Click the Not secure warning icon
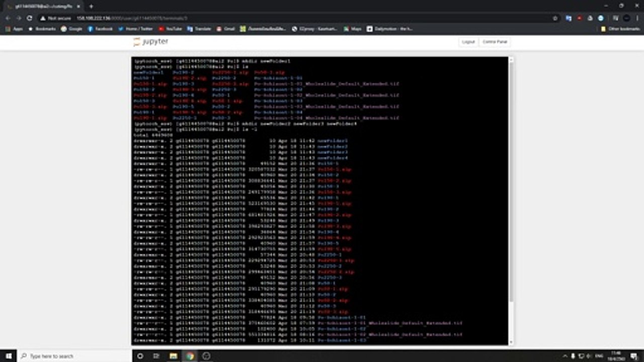Screen dimensions: 644x362 click(x=44, y=18)
